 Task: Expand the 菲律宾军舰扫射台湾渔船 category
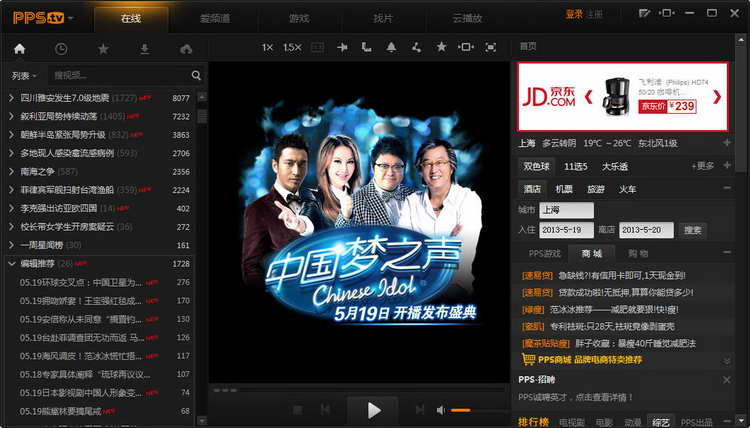coord(11,190)
